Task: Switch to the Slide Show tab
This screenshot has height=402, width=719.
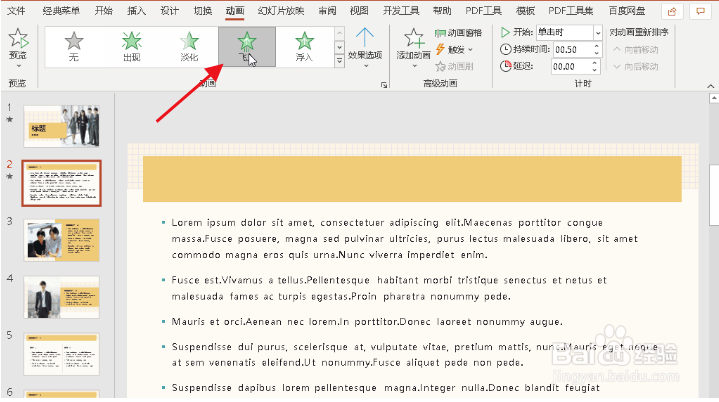Action: [281, 11]
